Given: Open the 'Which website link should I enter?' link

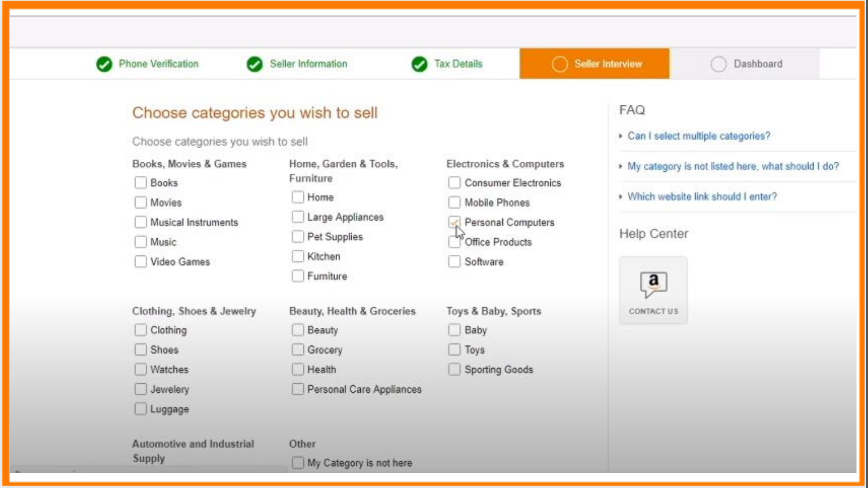Looking at the screenshot, I should click(702, 197).
